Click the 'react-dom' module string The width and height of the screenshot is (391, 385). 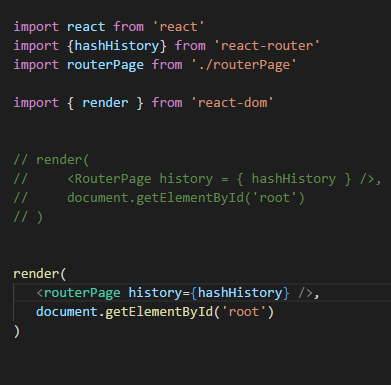[x=232, y=103]
